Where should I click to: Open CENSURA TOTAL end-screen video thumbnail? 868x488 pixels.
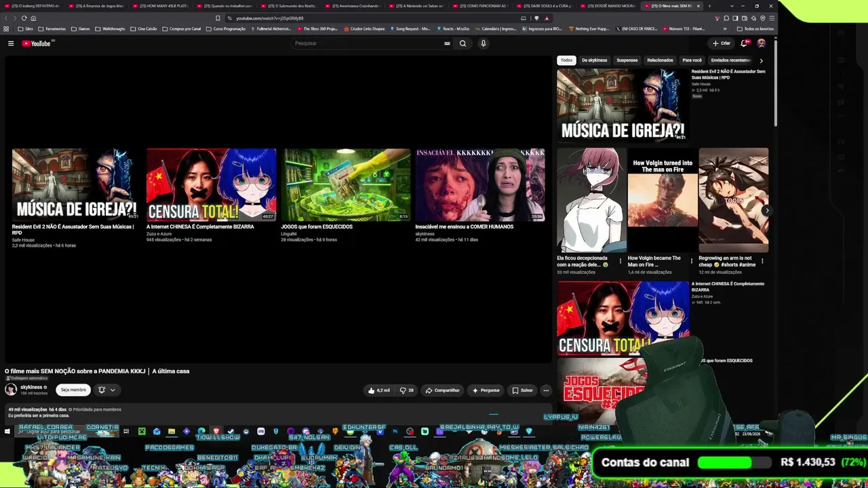tap(211, 184)
